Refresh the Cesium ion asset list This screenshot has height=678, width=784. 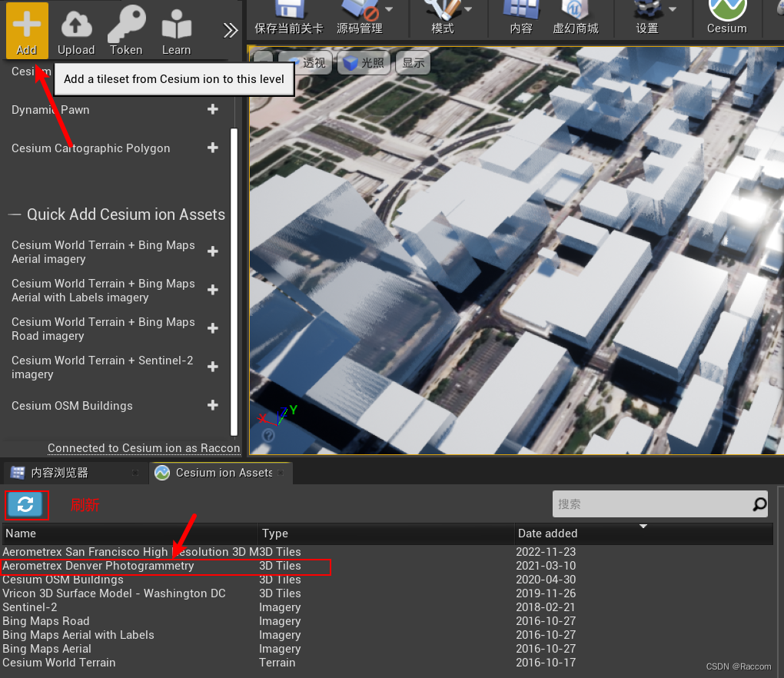tap(26, 504)
